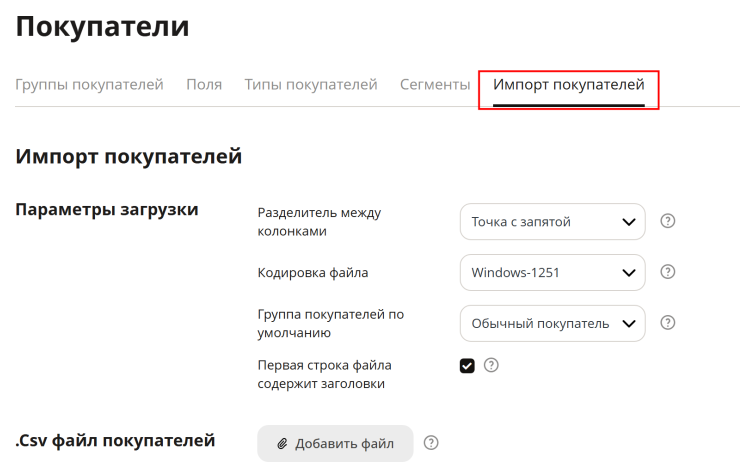Click the .Csv файл покупателей heading
Screen dimensions: 740x467
pos(115,441)
